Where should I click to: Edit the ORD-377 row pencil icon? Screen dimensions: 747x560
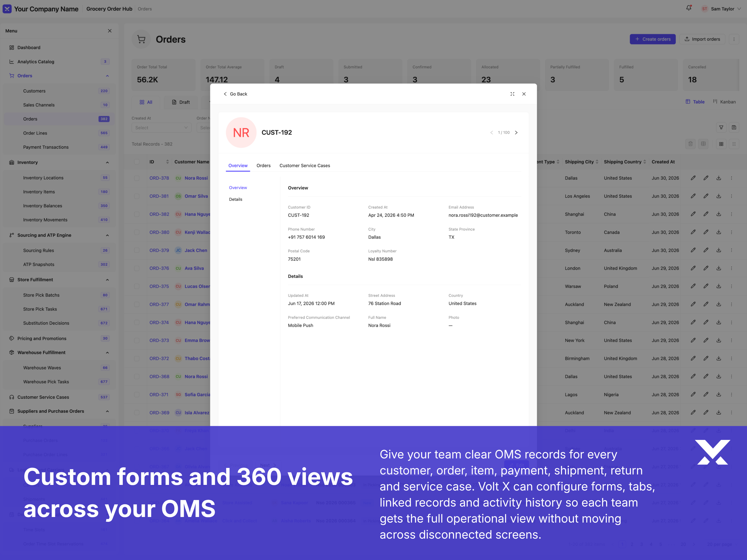click(693, 305)
